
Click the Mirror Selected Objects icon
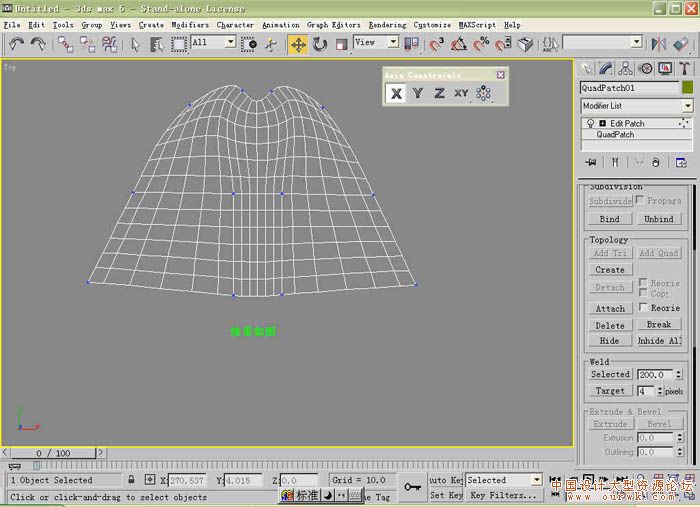pos(658,44)
